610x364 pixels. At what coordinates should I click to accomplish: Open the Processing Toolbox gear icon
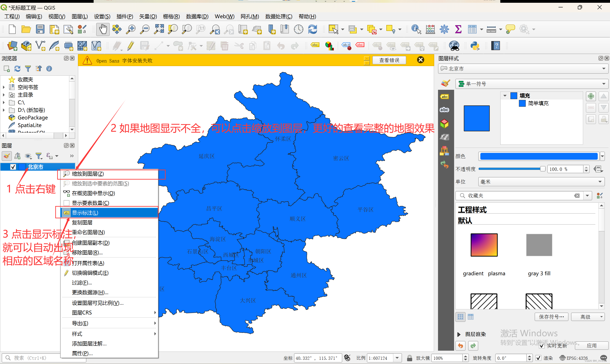tap(444, 29)
